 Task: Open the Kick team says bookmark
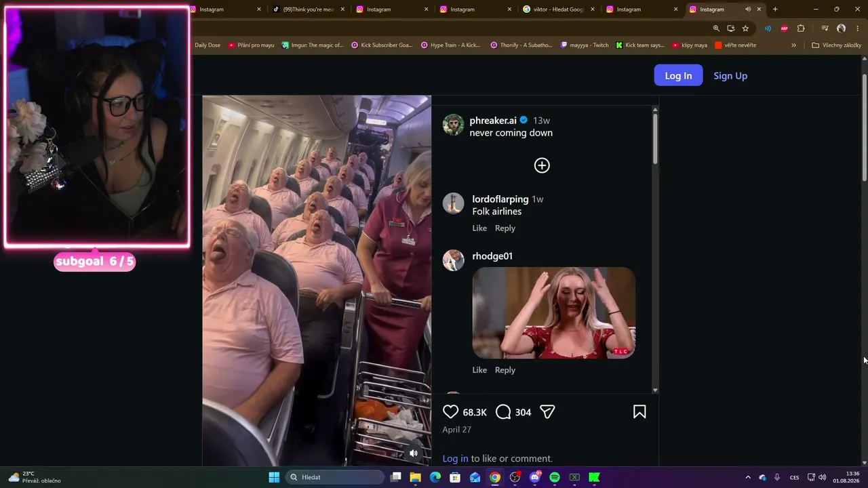[x=640, y=45]
